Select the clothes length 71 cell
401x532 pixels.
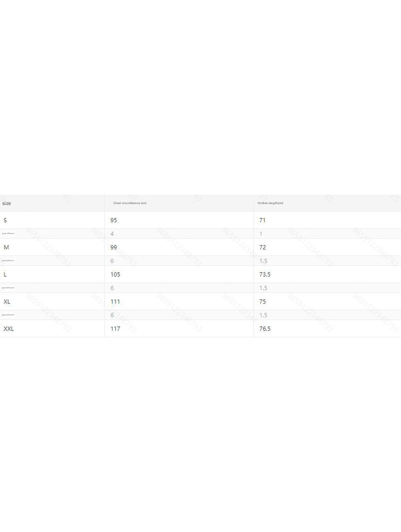click(x=262, y=220)
